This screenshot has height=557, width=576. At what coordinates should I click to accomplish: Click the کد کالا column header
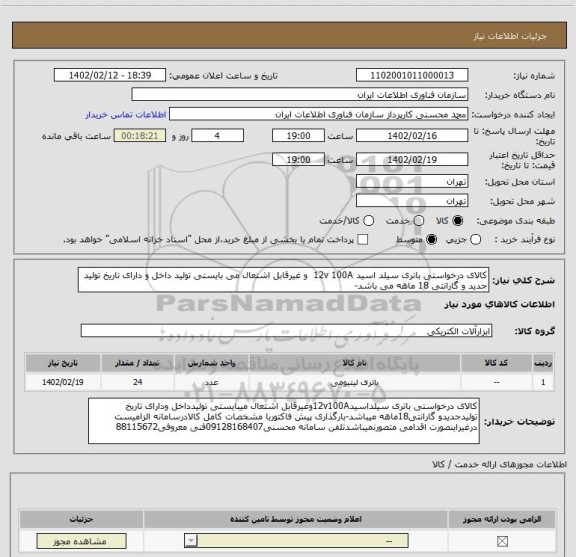(x=497, y=363)
